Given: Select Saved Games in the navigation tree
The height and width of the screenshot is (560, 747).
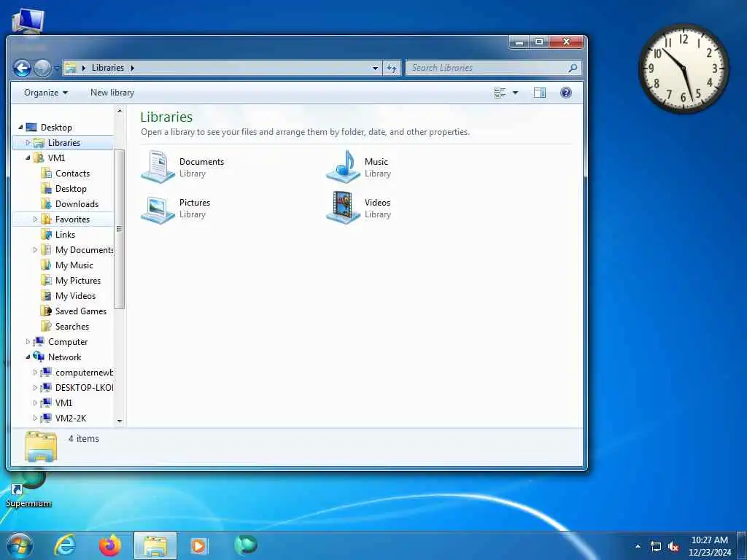Looking at the screenshot, I should 80,311.
